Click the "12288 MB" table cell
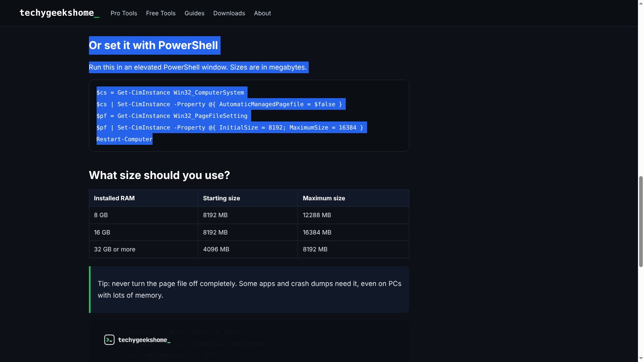The width and height of the screenshot is (644, 362). 353,215
